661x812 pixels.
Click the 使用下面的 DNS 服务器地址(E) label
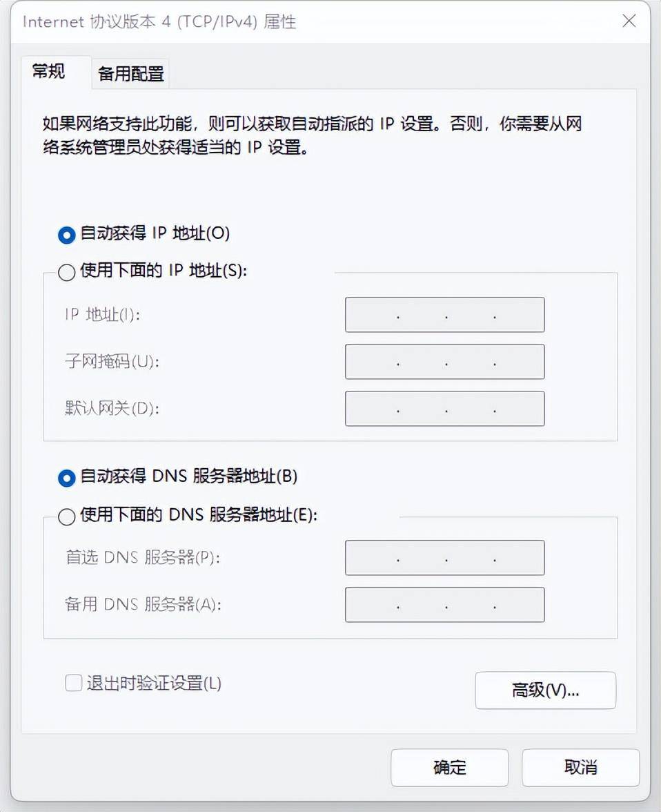(199, 514)
